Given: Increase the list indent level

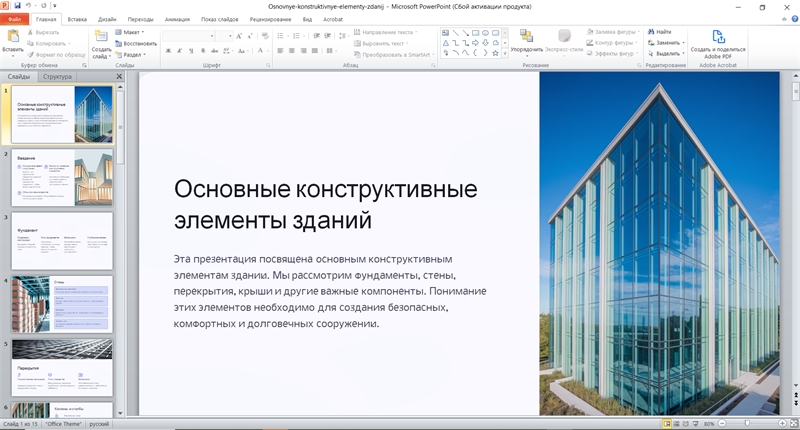Looking at the screenshot, I should pyautogui.click(x=328, y=36).
